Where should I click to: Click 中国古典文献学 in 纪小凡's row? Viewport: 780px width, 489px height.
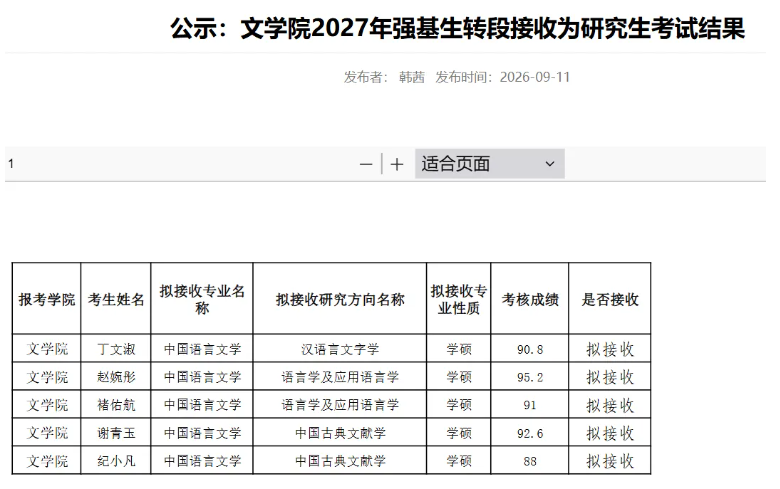click(340, 461)
